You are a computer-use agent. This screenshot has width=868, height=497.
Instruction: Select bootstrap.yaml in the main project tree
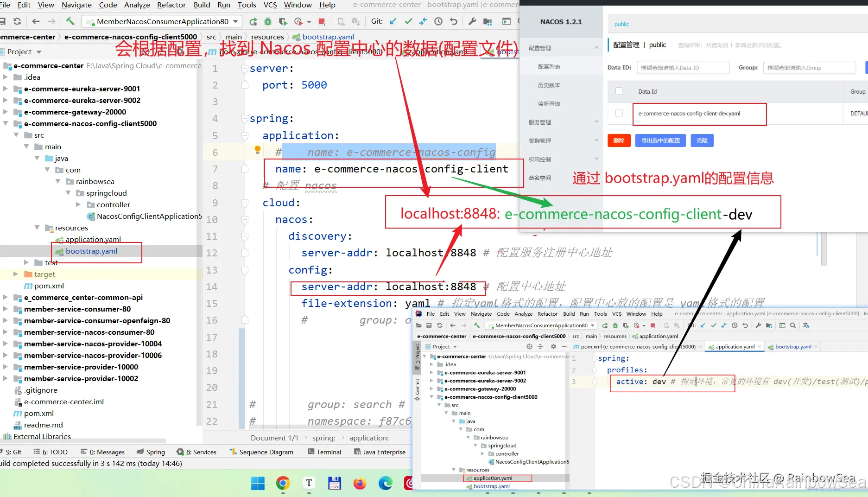point(91,251)
